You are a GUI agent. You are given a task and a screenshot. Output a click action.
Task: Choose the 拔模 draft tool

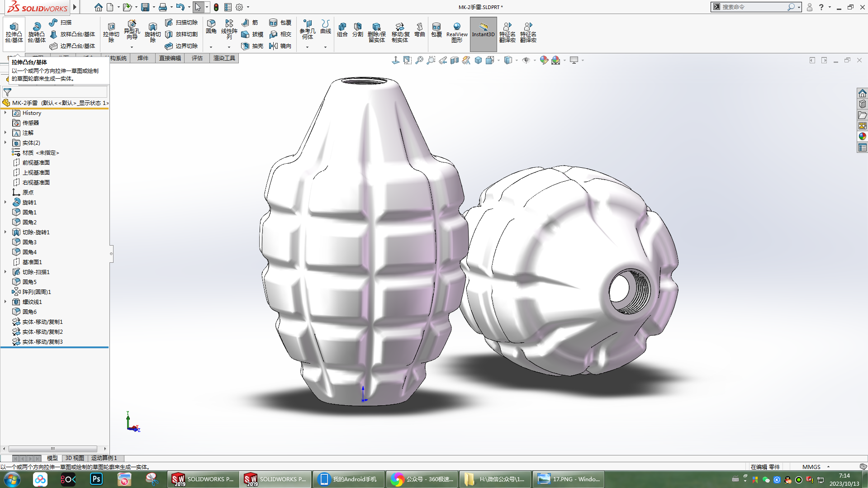tap(252, 34)
